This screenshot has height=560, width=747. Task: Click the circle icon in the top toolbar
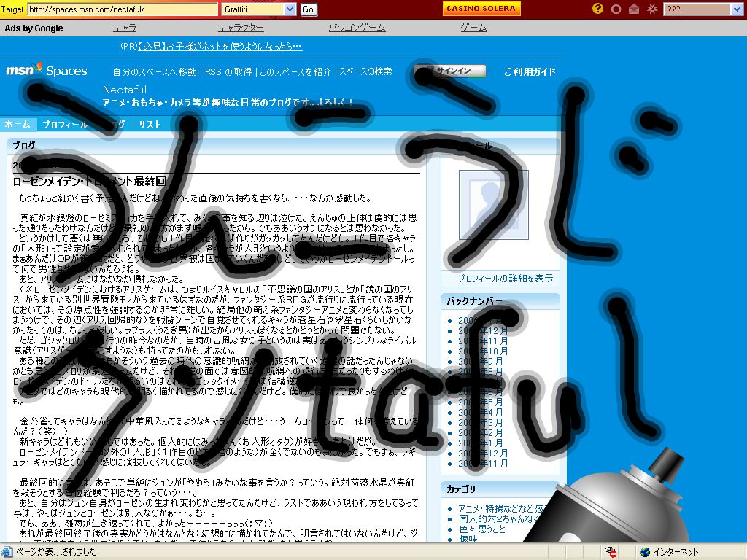(616, 9)
